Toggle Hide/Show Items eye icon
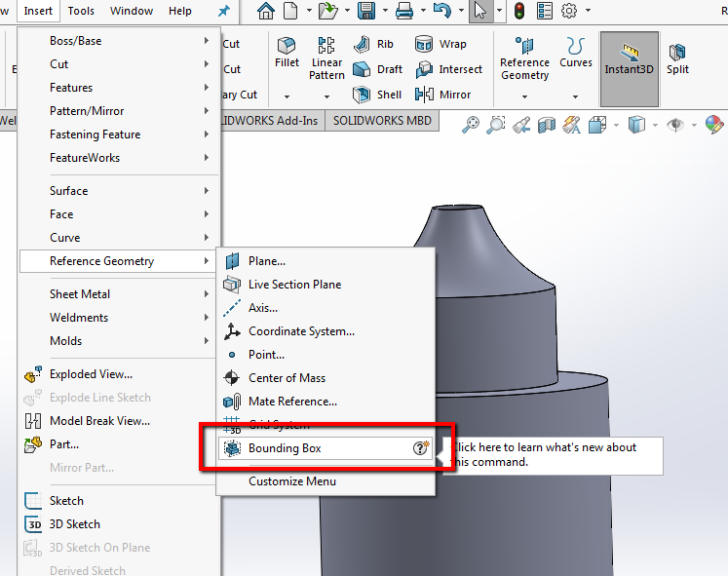This screenshot has height=576, width=728. (x=675, y=125)
